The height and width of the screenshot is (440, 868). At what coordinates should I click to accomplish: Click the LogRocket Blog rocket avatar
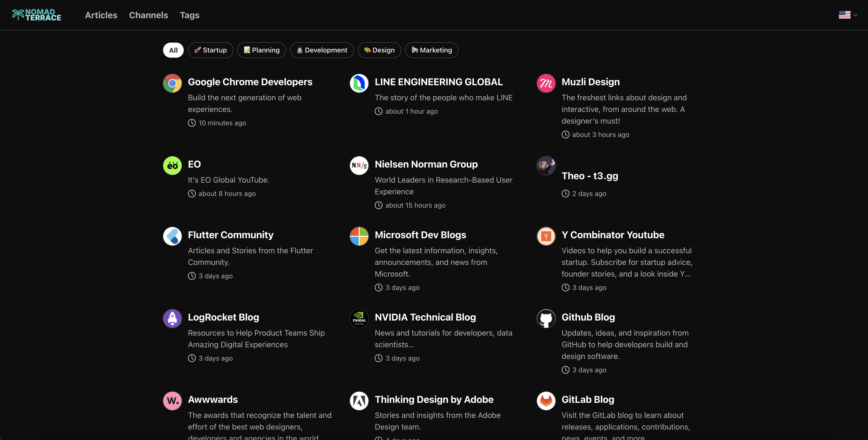tap(172, 318)
